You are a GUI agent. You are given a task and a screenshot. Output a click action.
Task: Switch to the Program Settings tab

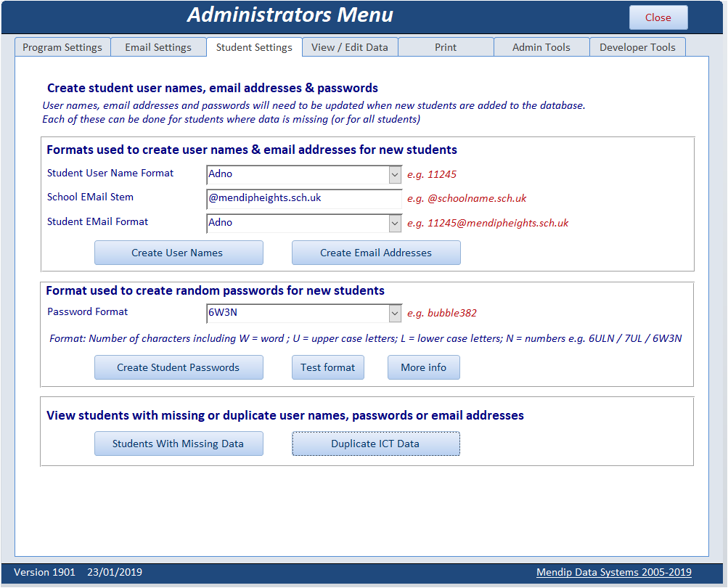coord(62,47)
